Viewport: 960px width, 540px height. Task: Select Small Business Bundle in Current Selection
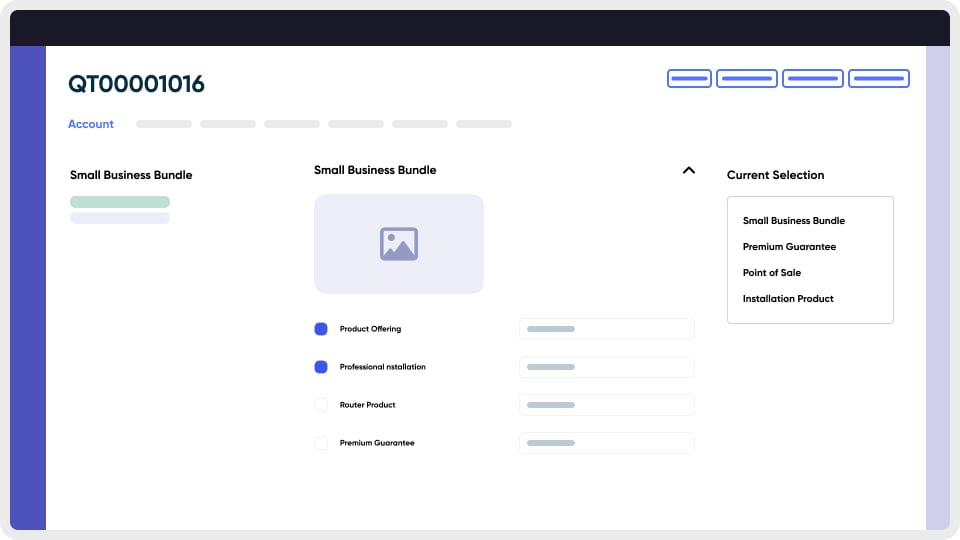pyautogui.click(x=793, y=220)
